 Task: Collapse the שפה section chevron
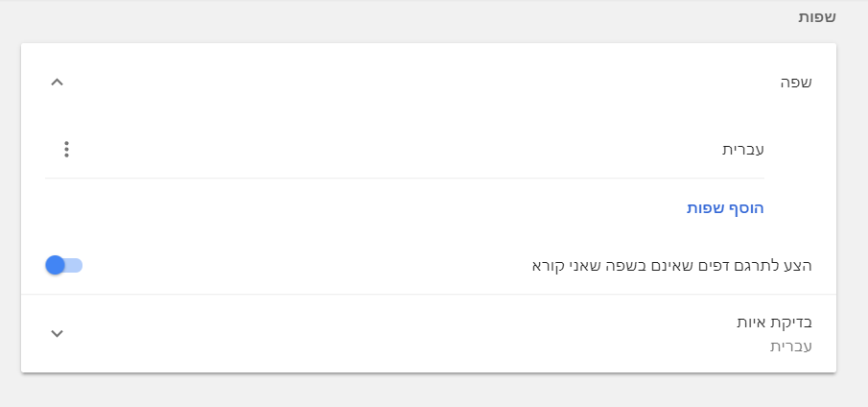(57, 83)
